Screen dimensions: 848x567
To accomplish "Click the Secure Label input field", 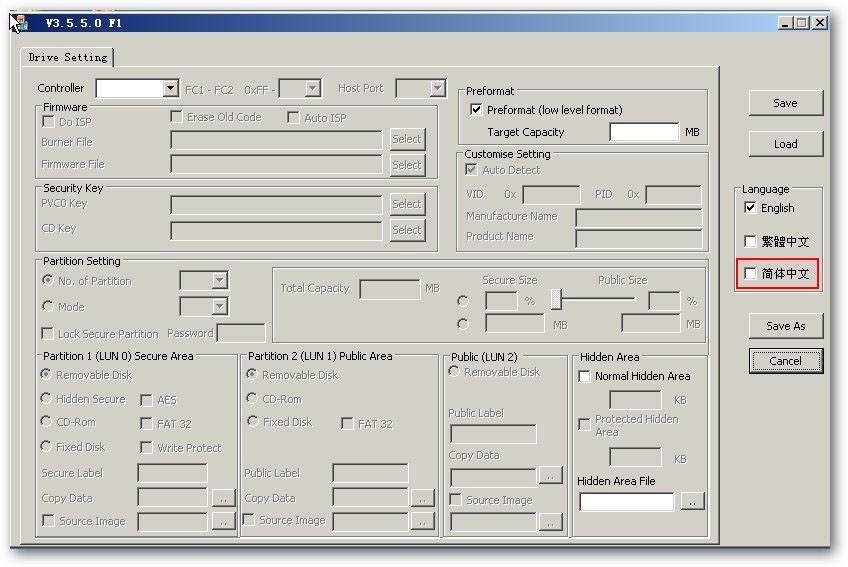I will pyautogui.click(x=173, y=473).
